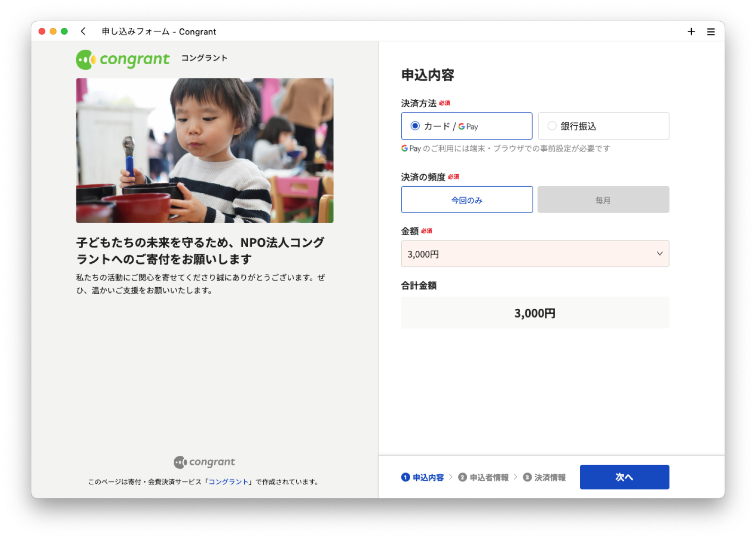Viewport: 756px width, 540px height.
Task: Click the gray congrant footer logo
Action: (205, 462)
